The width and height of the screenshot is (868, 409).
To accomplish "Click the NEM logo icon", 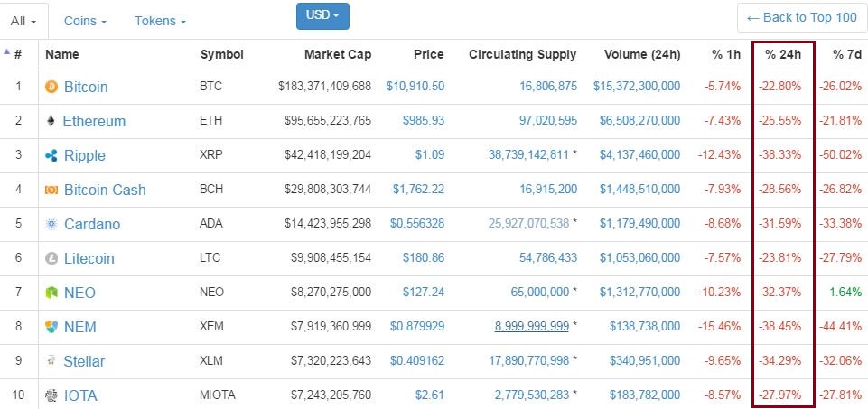I will point(51,327).
